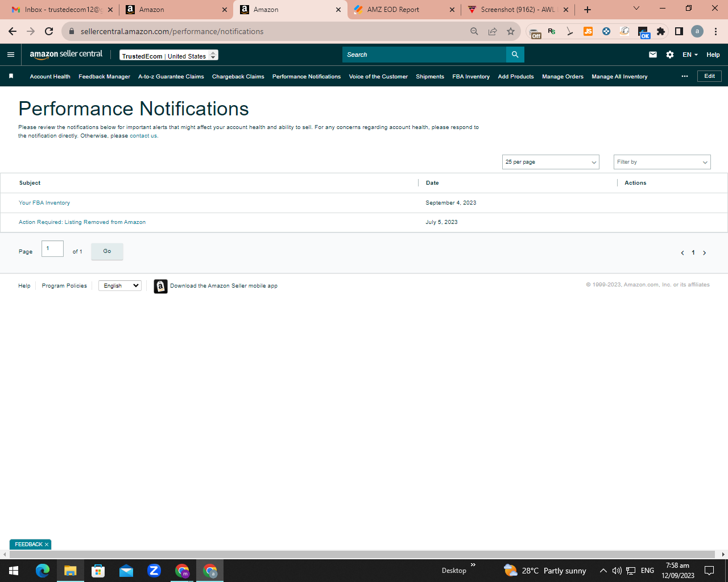Open Program Policies footer link
This screenshot has width=728, height=582.
[64, 286]
